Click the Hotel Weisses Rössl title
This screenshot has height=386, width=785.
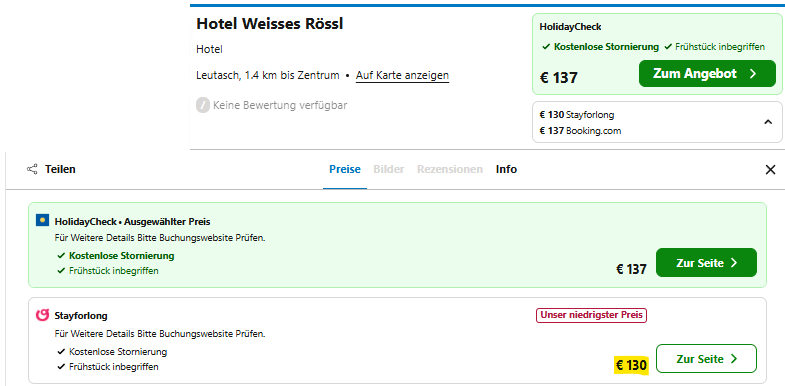(x=269, y=24)
